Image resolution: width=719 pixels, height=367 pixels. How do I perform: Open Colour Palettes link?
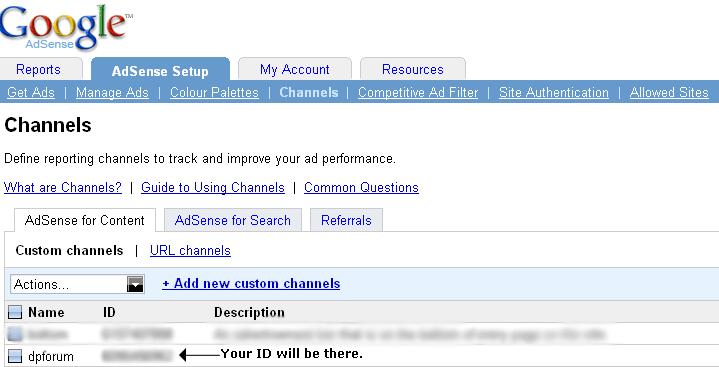pos(214,92)
